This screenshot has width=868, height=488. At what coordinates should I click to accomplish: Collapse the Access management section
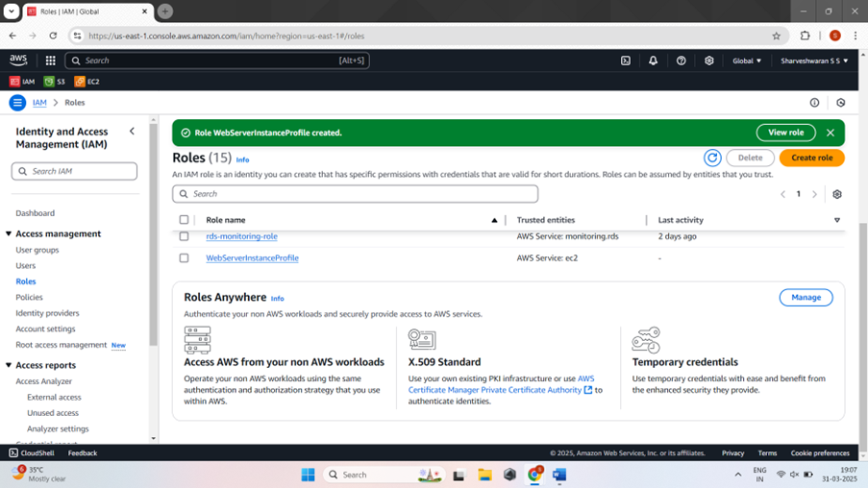[9, 234]
